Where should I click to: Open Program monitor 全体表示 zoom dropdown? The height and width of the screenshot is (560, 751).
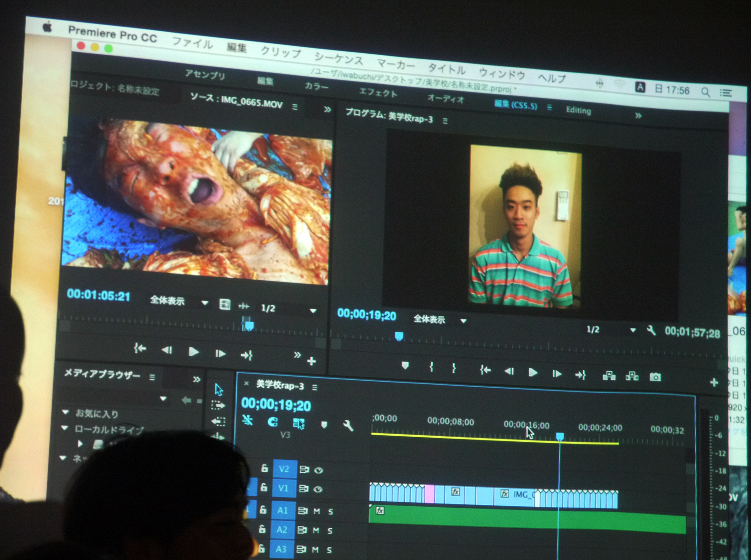(440, 320)
